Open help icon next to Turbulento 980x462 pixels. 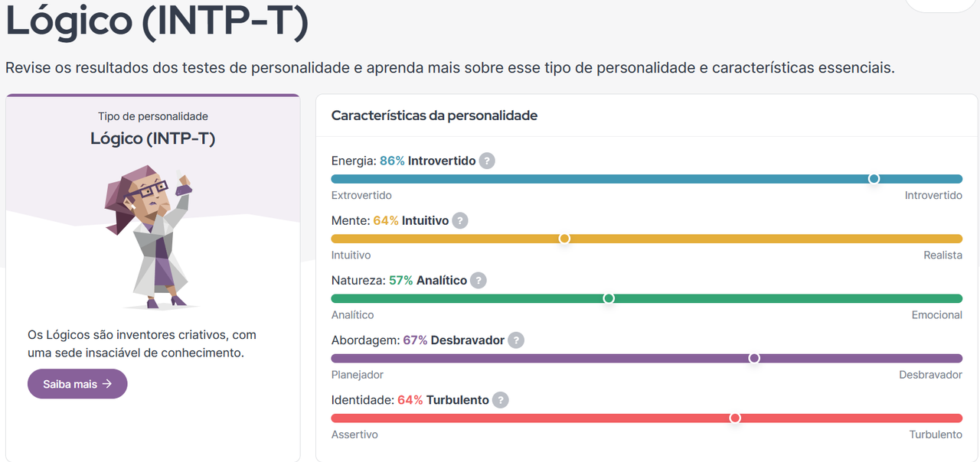coord(500,400)
